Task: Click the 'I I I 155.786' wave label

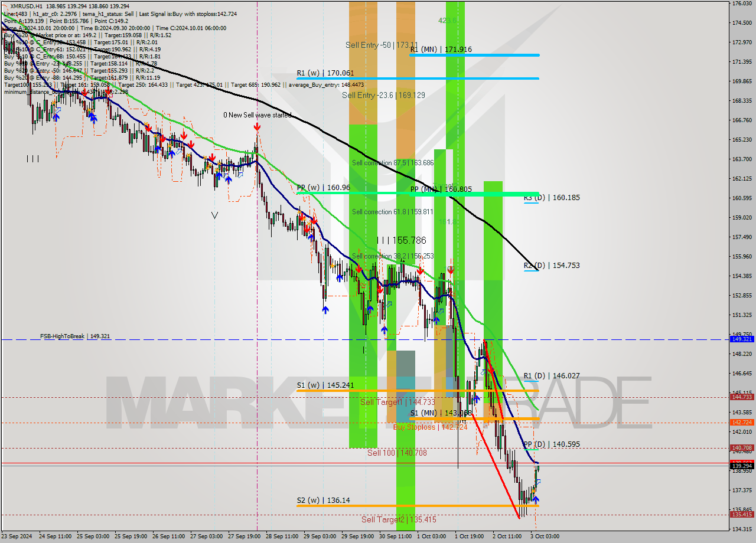Action: (x=401, y=241)
